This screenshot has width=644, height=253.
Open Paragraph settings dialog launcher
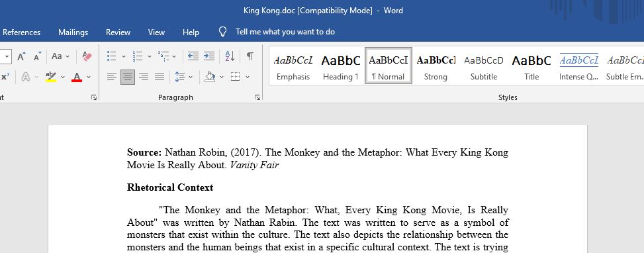click(257, 97)
